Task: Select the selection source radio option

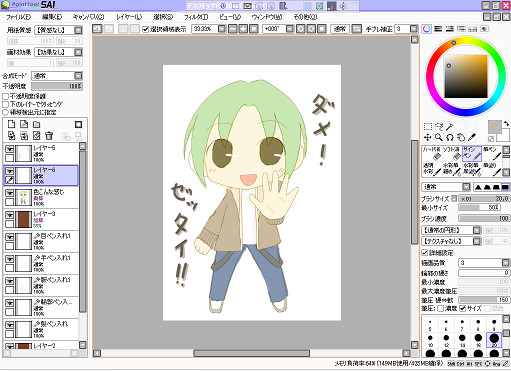Action: 5,112
